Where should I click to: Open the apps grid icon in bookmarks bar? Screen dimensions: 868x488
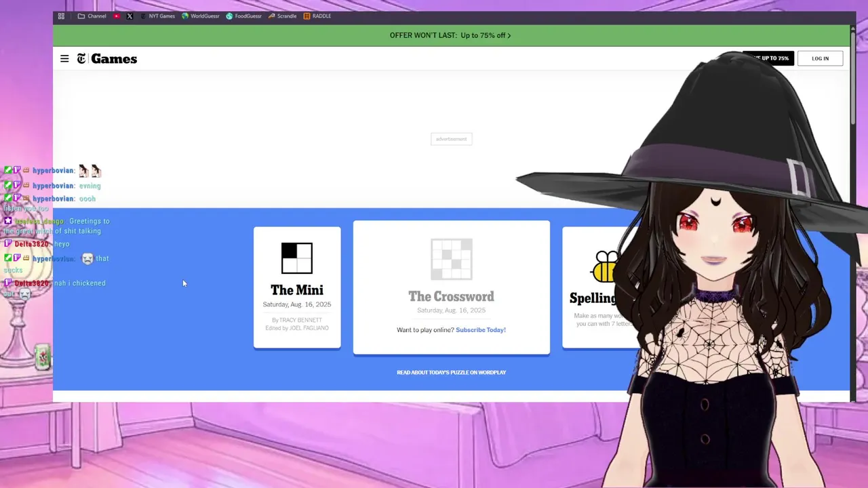click(61, 16)
